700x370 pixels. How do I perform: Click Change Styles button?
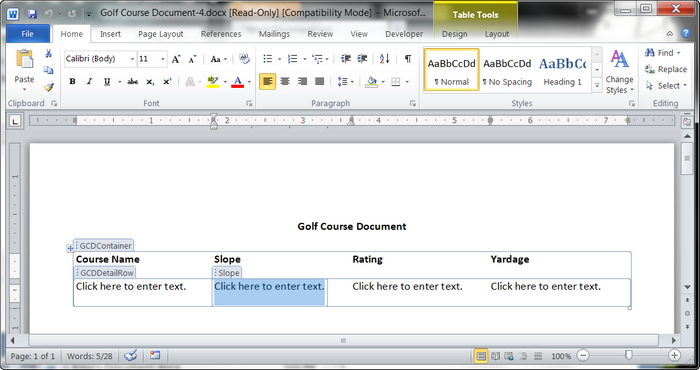620,71
